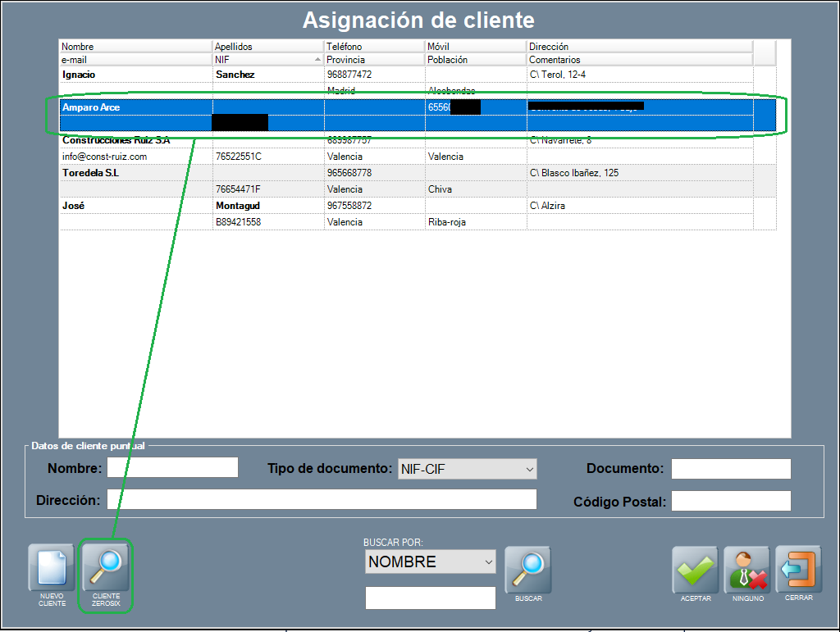This screenshot has height=632, width=840.
Task: Pick the Toredela S.L client row
Action: [135, 173]
